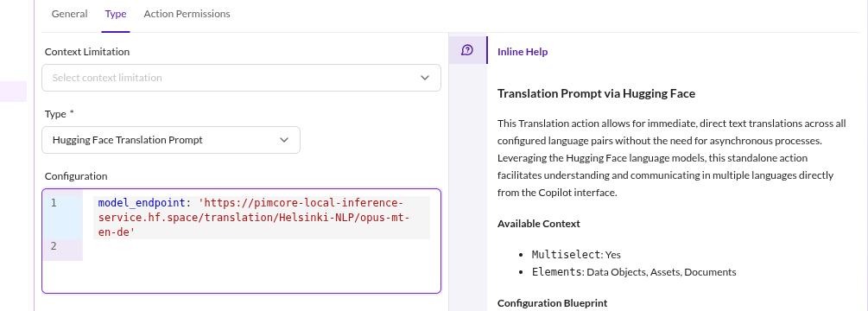Image resolution: width=868 pixels, height=311 pixels.
Task: Click the 'Multiselect: Yes' list item
Action: coord(576,255)
